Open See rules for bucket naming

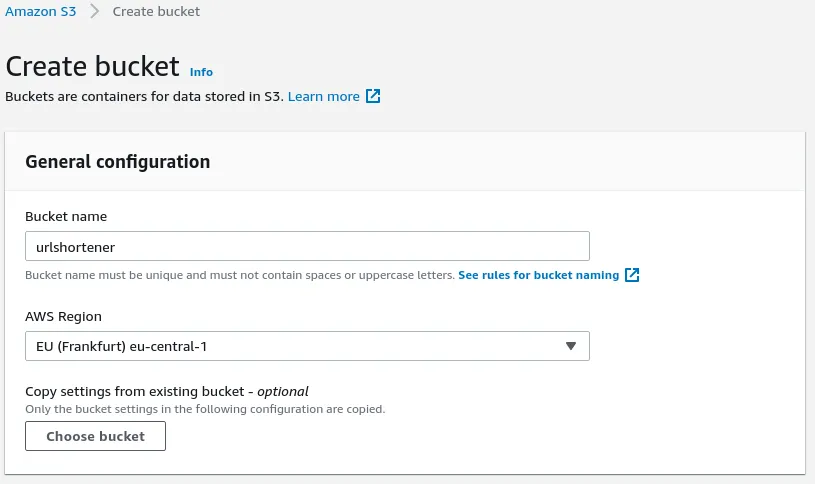click(x=538, y=275)
